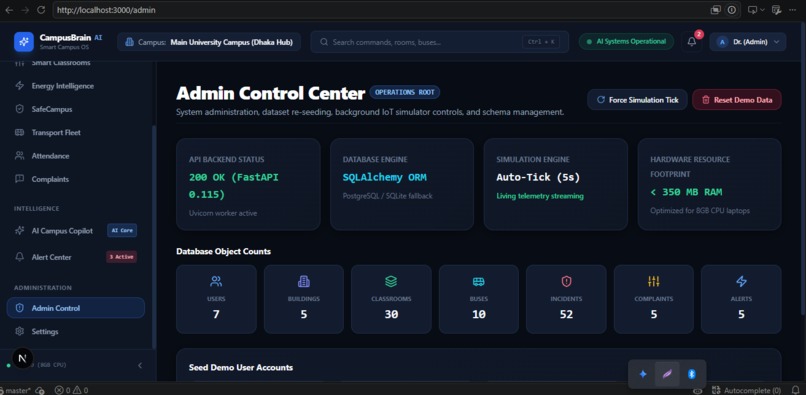This screenshot has height=395, width=806.
Task: Click the Transport Fleet bus icon in sidebar
Action: click(x=20, y=133)
